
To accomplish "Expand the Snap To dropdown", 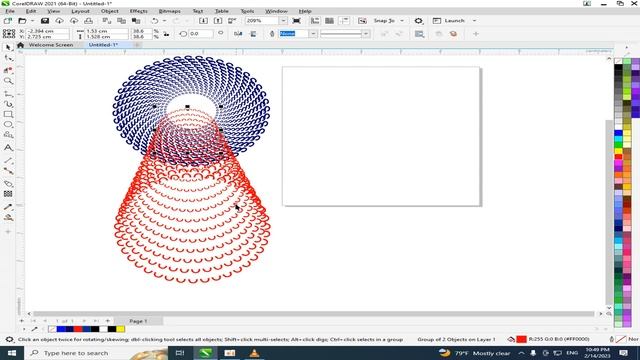I will click(x=402, y=21).
